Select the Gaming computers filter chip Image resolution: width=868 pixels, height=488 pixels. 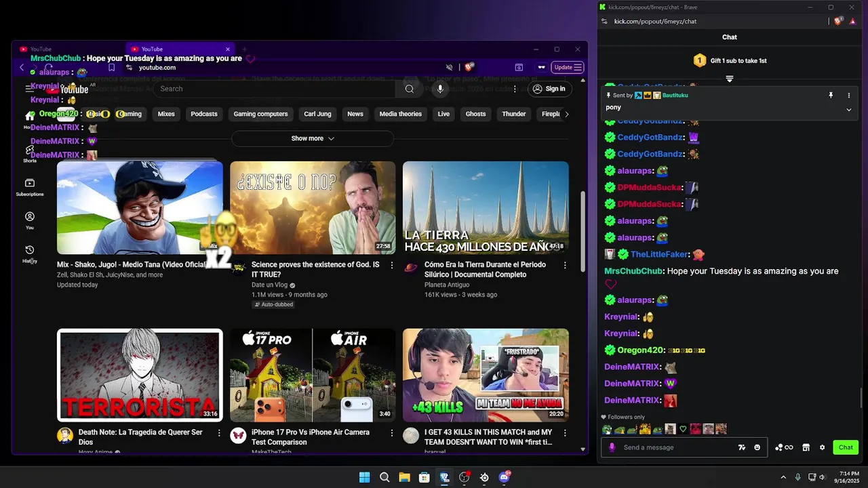point(260,114)
